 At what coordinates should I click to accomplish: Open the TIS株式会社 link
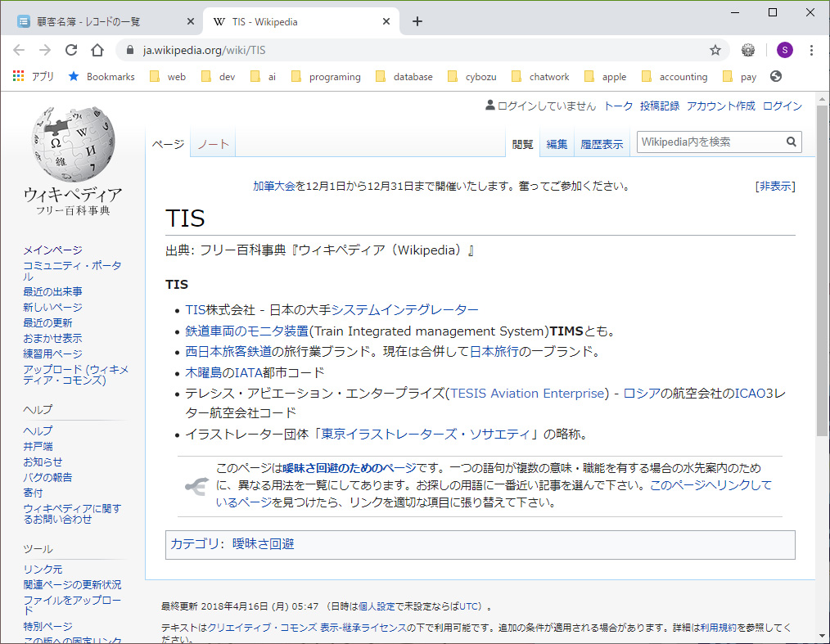[x=220, y=309]
